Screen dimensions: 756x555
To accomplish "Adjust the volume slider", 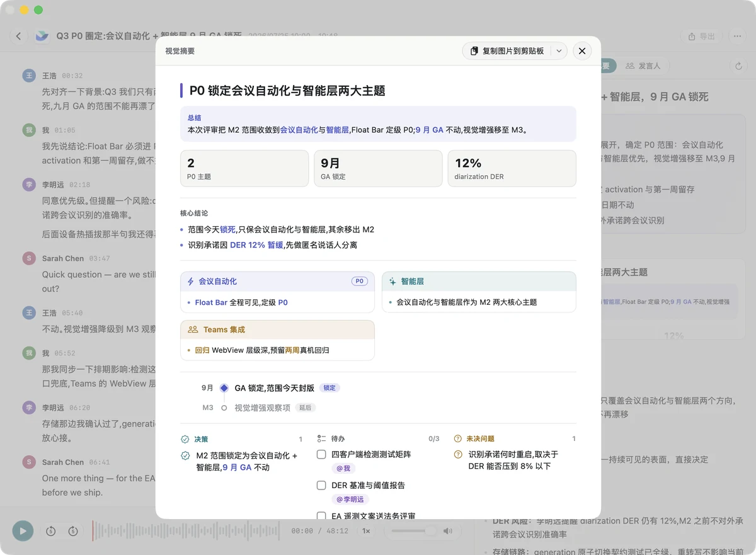I will [413, 531].
